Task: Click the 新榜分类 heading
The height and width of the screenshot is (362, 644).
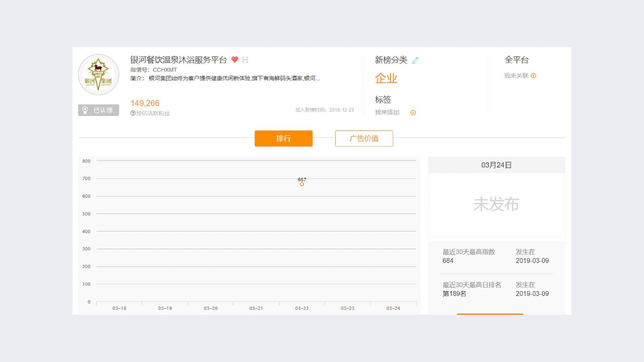Action: coord(391,60)
